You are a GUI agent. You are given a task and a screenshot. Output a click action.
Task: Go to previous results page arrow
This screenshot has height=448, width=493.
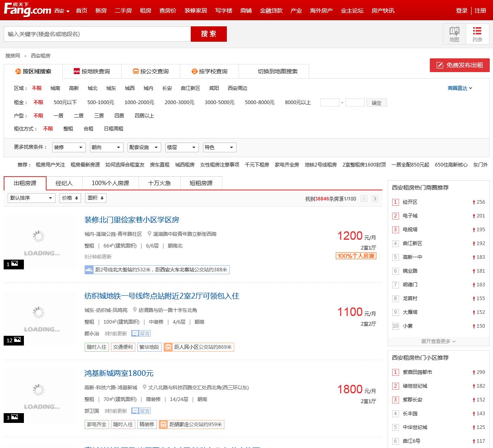(364, 198)
